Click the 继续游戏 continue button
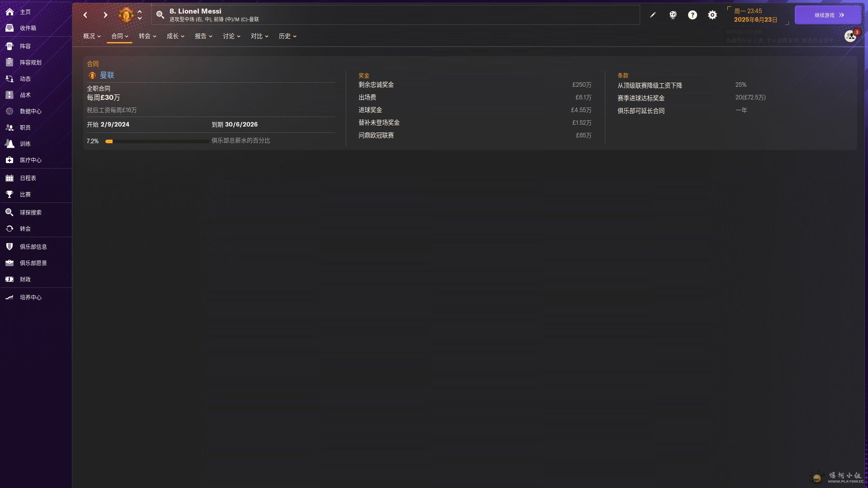 (x=828, y=15)
